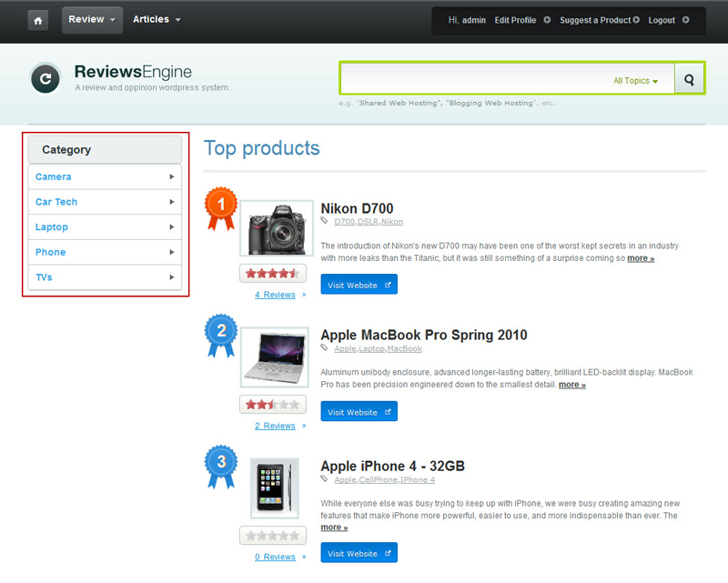Go to the home page icon

pos(38,20)
